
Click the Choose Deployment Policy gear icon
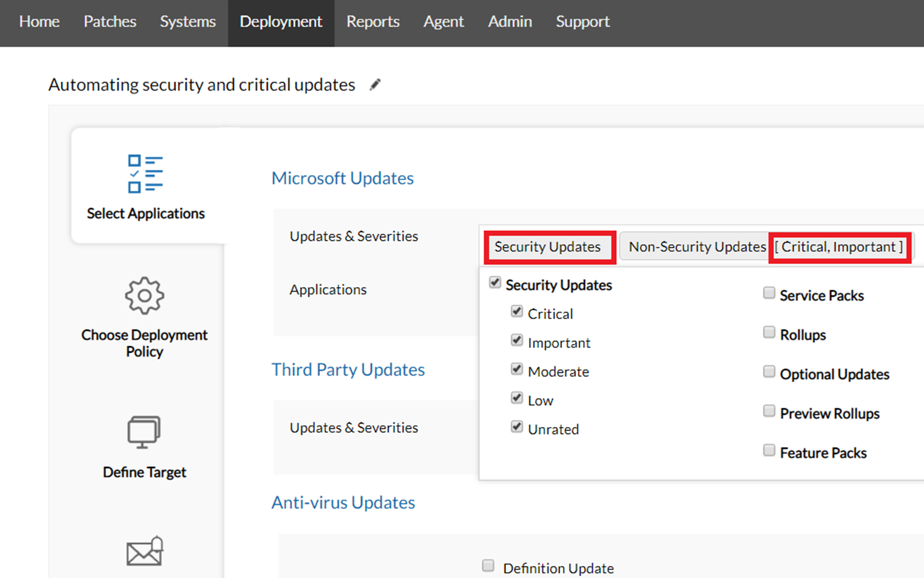(x=144, y=296)
